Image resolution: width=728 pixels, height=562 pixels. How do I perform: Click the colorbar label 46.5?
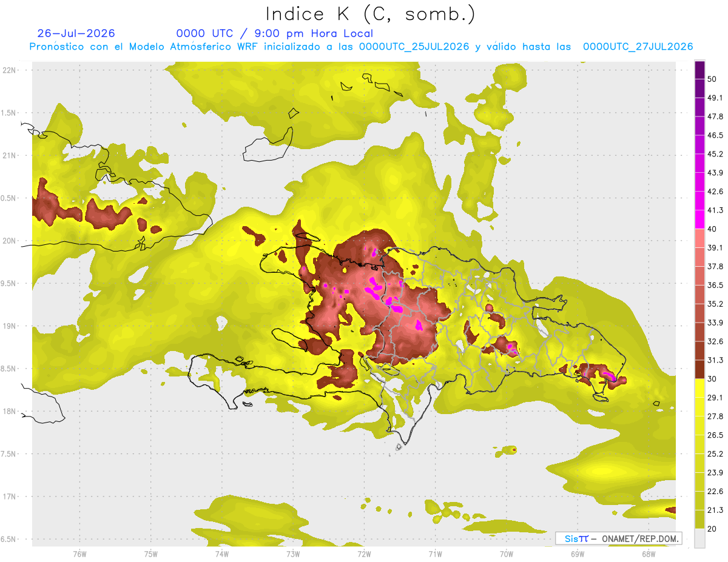(715, 135)
